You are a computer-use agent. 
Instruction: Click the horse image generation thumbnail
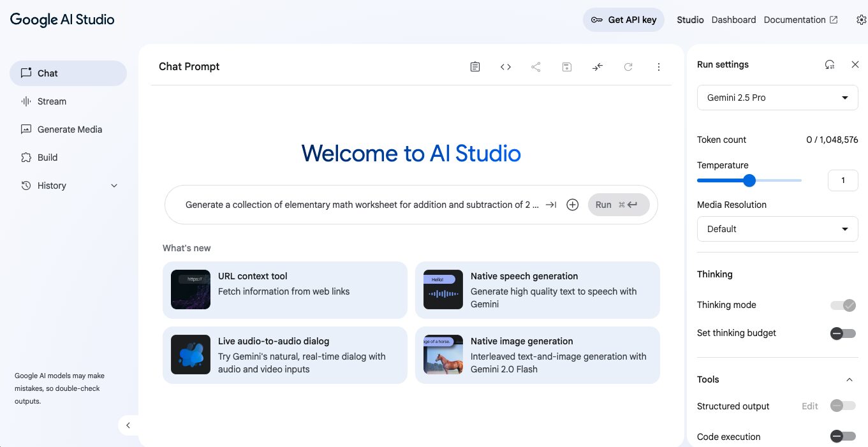(443, 355)
